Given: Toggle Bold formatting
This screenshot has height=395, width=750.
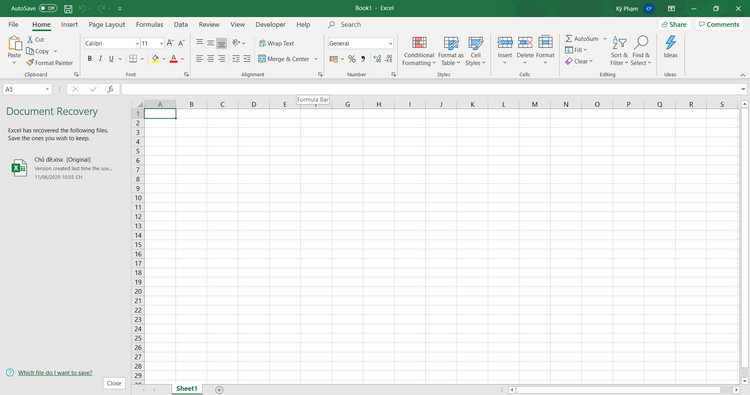Looking at the screenshot, I should 89,59.
